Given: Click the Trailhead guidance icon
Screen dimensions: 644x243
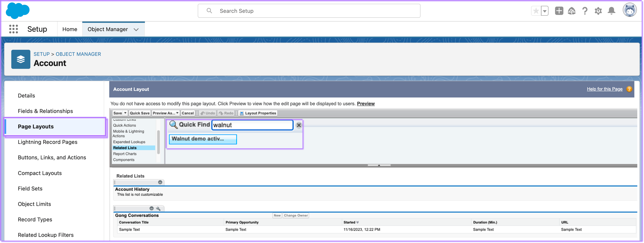Looking at the screenshot, I should pos(572,11).
